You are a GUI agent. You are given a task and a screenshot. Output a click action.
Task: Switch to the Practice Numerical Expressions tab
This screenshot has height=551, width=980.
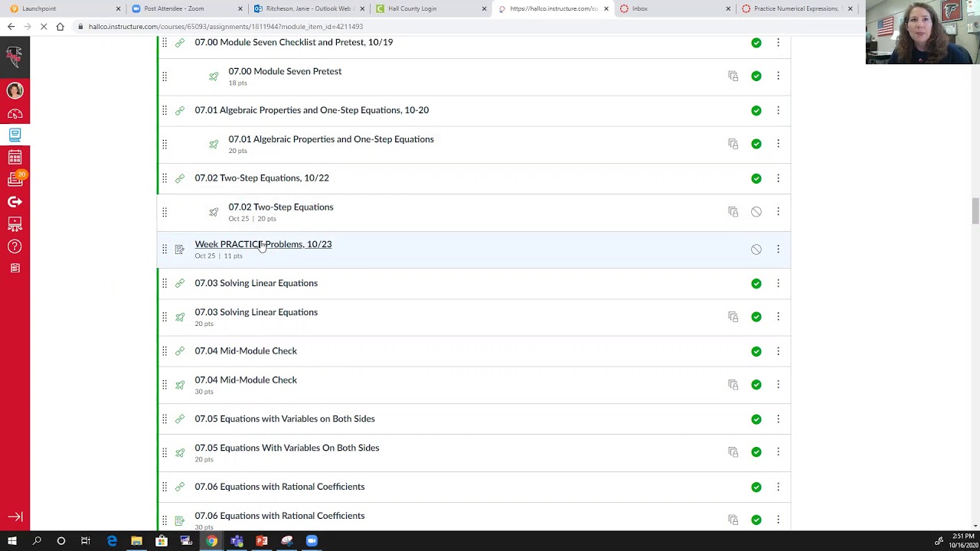point(795,8)
